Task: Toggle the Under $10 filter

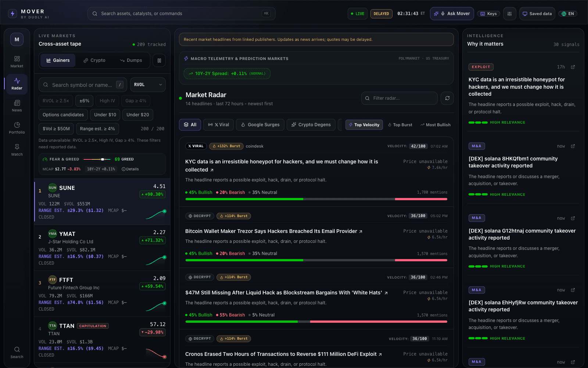Action: pos(105,115)
